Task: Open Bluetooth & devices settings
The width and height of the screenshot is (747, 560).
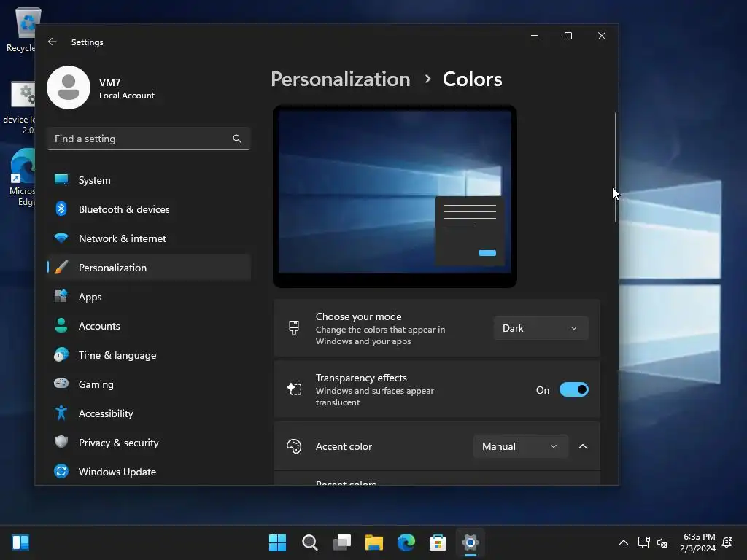Action: click(x=149, y=209)
